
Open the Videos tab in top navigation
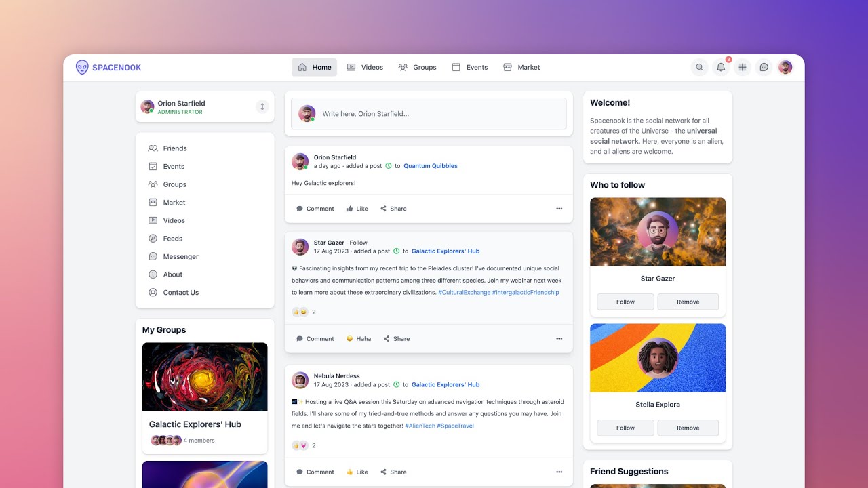point(365,67)
